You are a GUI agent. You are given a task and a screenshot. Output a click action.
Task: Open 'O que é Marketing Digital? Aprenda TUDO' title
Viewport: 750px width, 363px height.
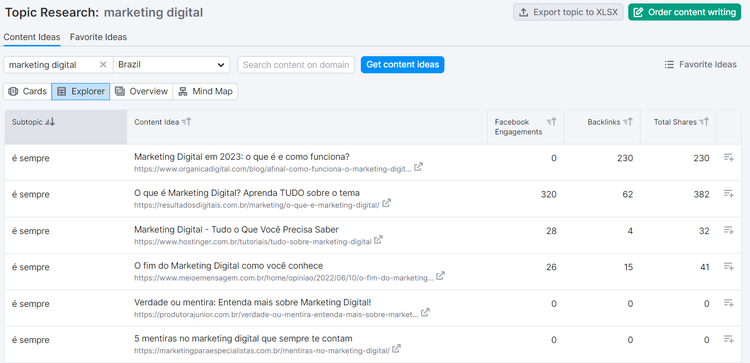[x=247, y=193]
